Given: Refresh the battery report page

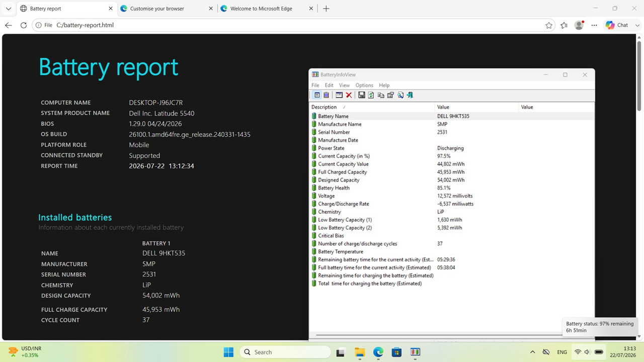Looking at the screenshot, I should [x=24, y=25].
